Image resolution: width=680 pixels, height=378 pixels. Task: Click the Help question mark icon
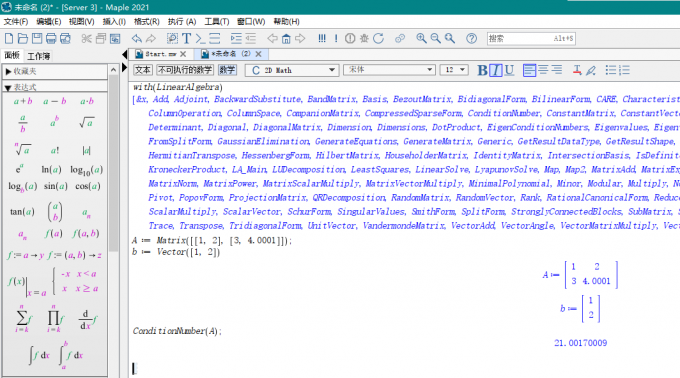click(471, 39)
